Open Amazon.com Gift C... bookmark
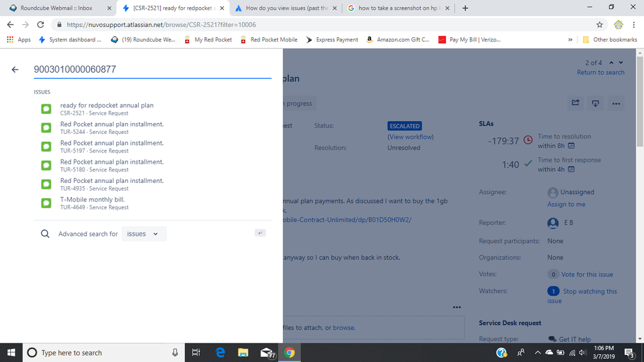This screenshot has height=362, width=644. (398, 40)
